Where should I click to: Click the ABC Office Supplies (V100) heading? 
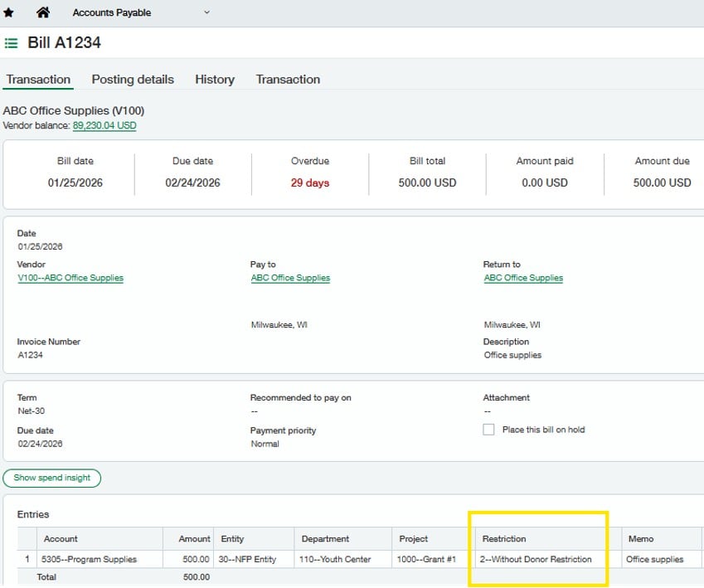click(x=74, y=110)
